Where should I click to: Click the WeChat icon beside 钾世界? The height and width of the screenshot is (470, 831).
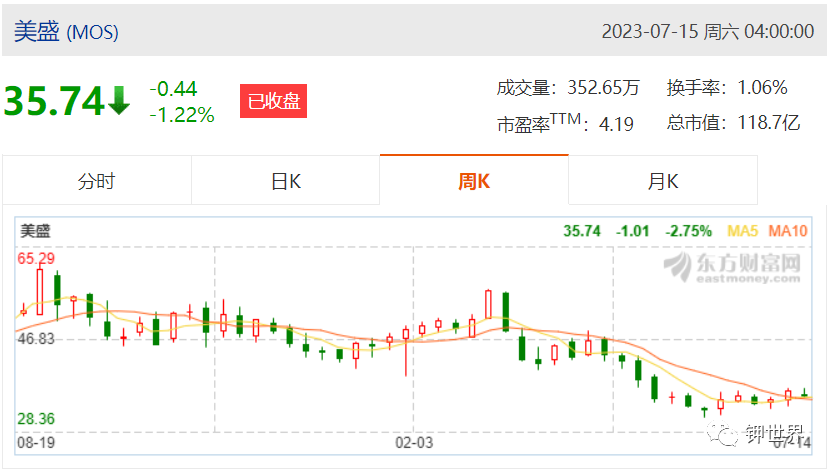723,434
